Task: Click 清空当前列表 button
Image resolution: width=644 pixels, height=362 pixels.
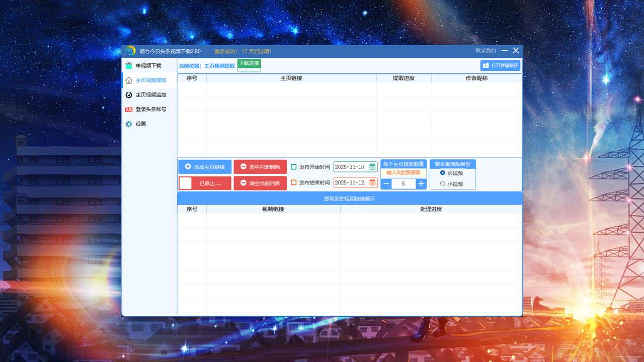Action: 260,184
